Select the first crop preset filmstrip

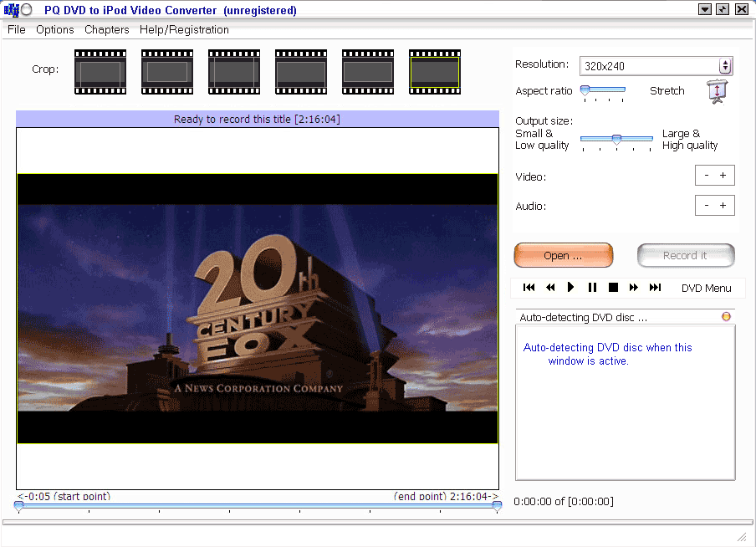pos(100,72)
